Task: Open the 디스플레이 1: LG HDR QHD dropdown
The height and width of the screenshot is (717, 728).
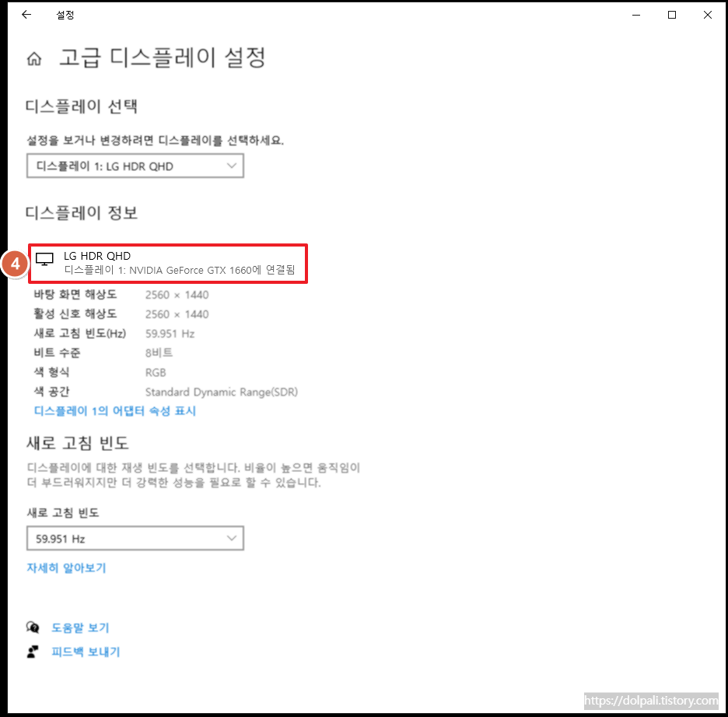Action: tap(135, 166)
